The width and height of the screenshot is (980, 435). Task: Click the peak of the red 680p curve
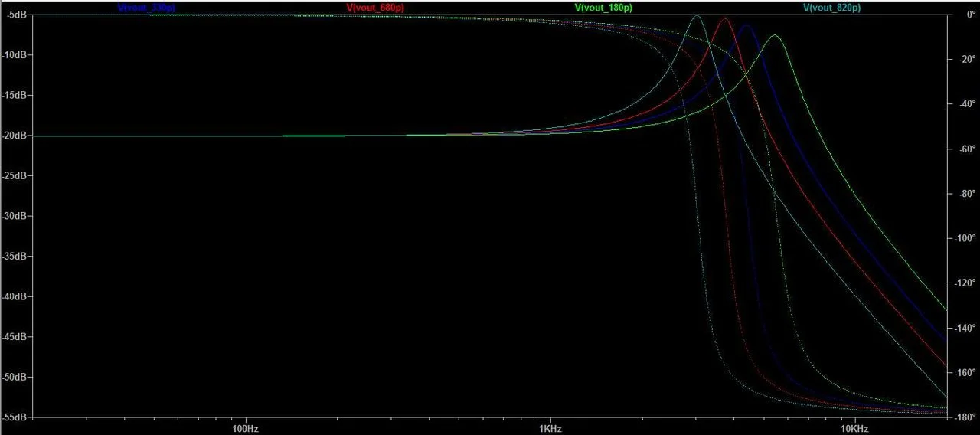click(x=724, y=18)
